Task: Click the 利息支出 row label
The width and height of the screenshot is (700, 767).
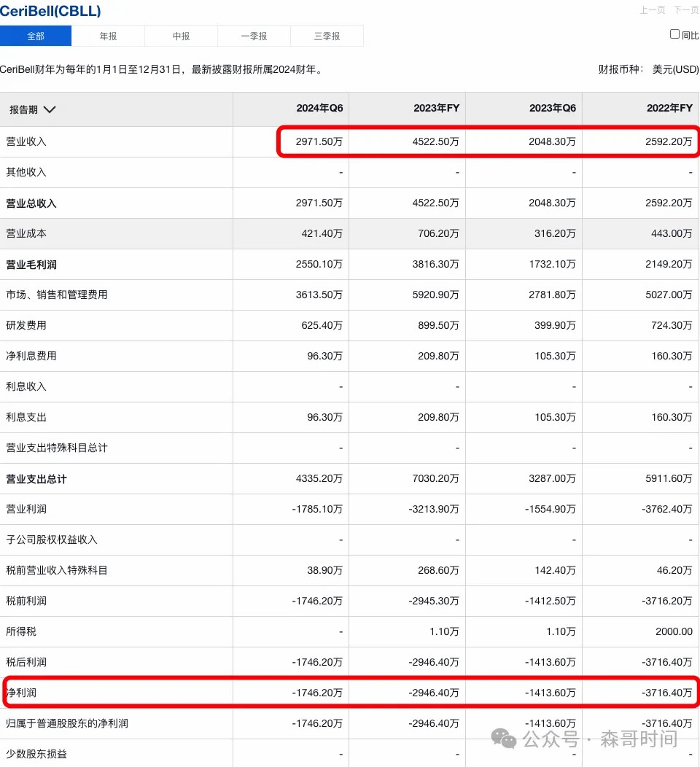Action: pos(26,417)
